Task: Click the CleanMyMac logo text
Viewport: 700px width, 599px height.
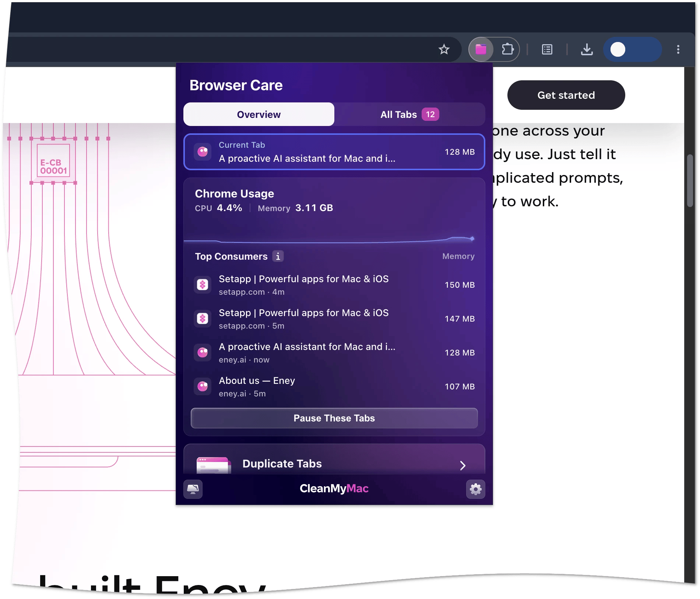Action: (x=334, y=488)
